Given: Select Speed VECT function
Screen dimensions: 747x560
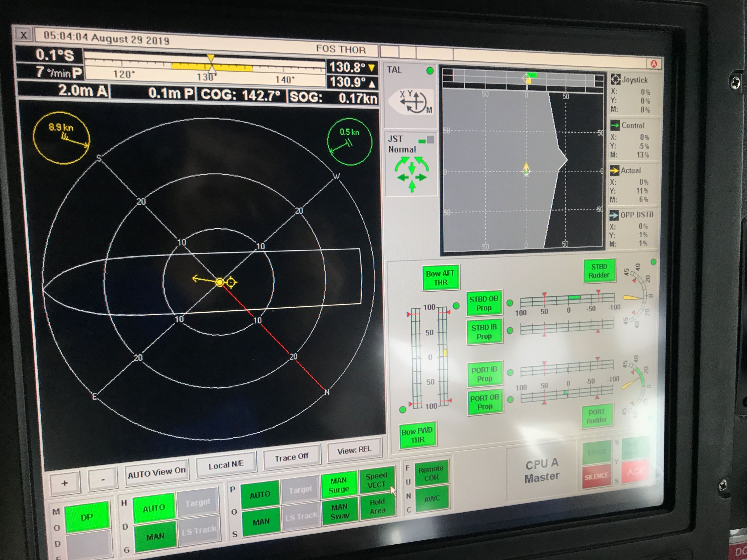Looking at the screenshot, I should tap(376, 480).
